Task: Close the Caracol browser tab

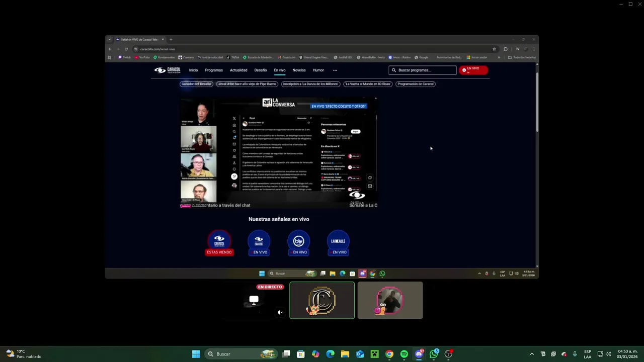Action: coord(163,39)
